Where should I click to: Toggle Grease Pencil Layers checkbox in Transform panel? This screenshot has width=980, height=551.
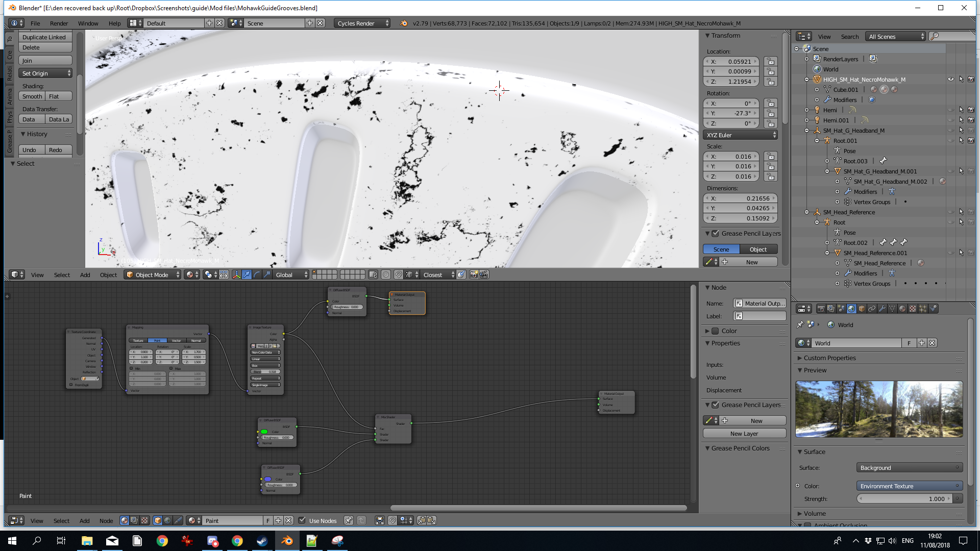point(716,233)
